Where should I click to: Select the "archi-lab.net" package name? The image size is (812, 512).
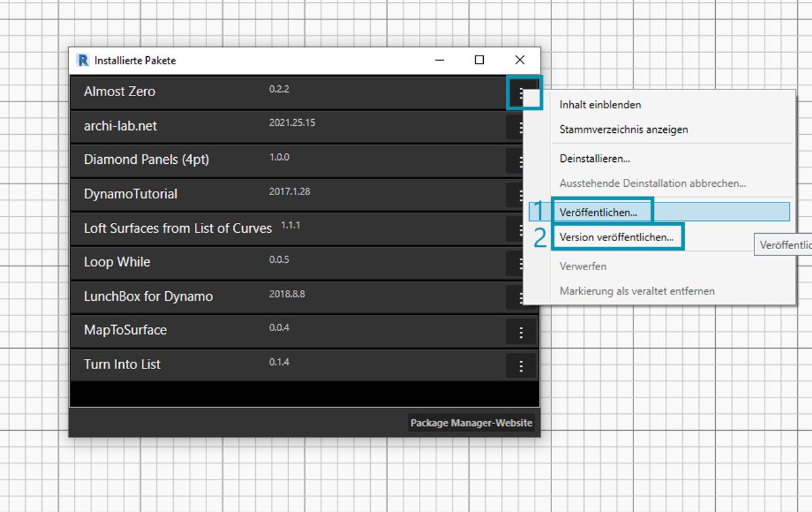coord(120,126)
